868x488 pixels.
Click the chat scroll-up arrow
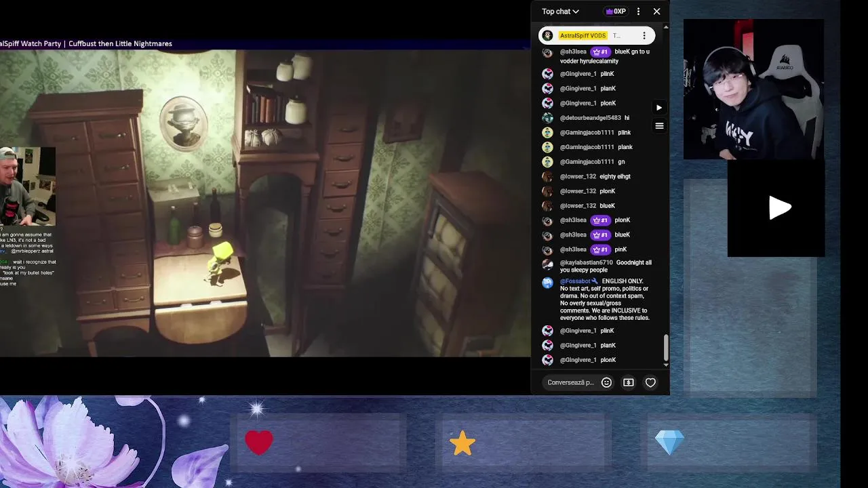click(x=665, y=27)
